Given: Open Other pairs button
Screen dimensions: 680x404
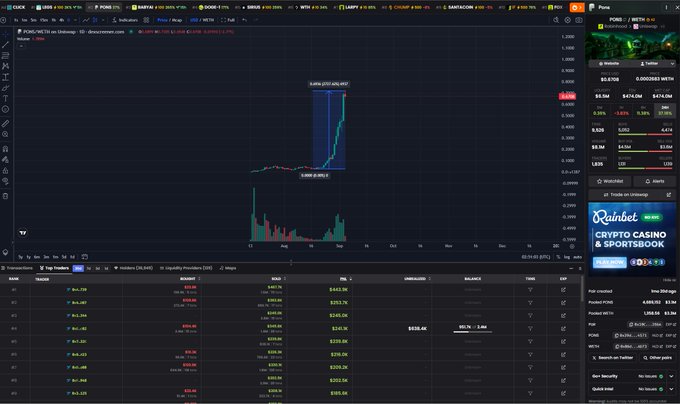Looking at the screenshot, I should tap(657, 358).
